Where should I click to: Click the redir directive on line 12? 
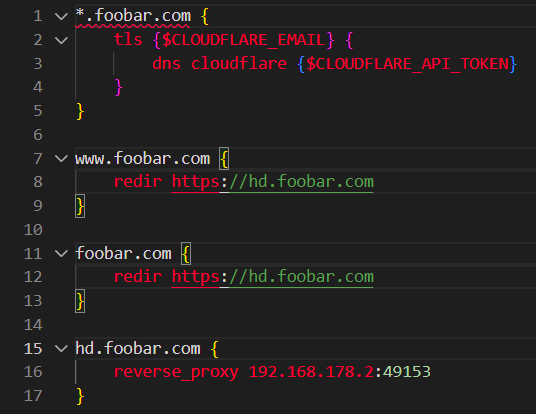[137, 277]
